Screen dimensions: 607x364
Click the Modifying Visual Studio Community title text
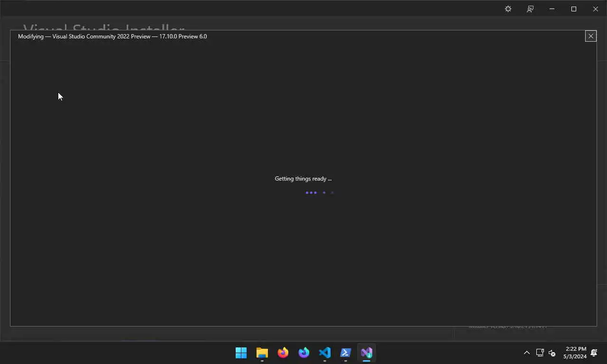click(112, 36)
